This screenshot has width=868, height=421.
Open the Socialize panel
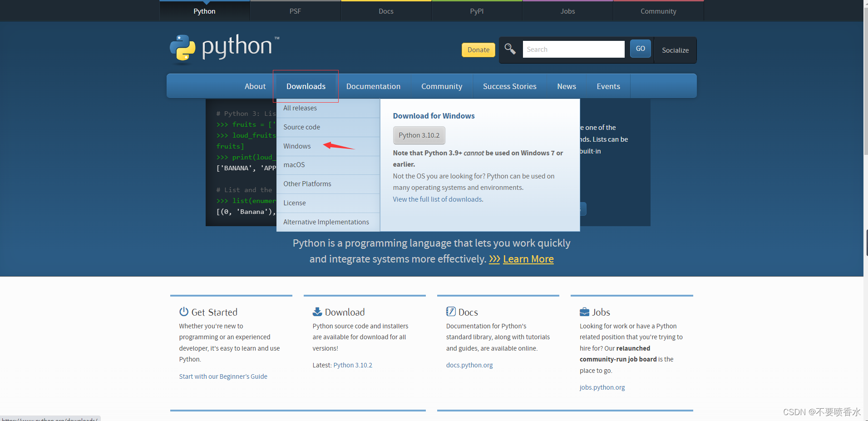tap(675, 50)
